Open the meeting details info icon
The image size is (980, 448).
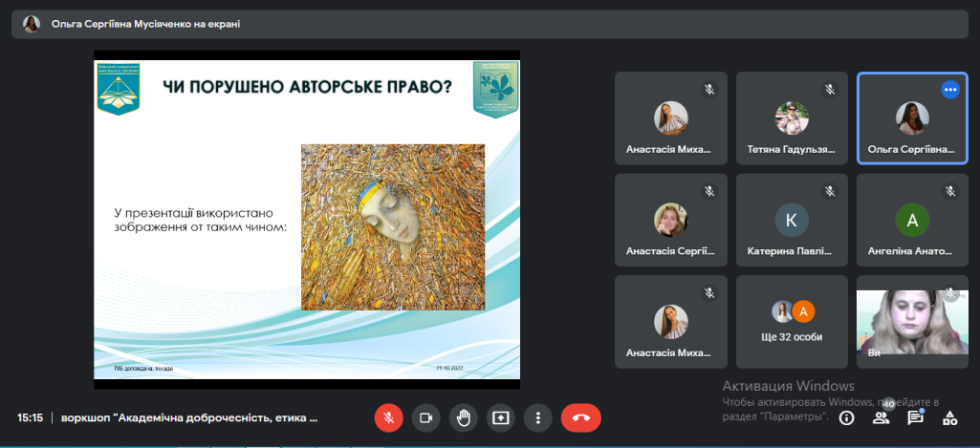pyautogui.click(x=846, y=417)
